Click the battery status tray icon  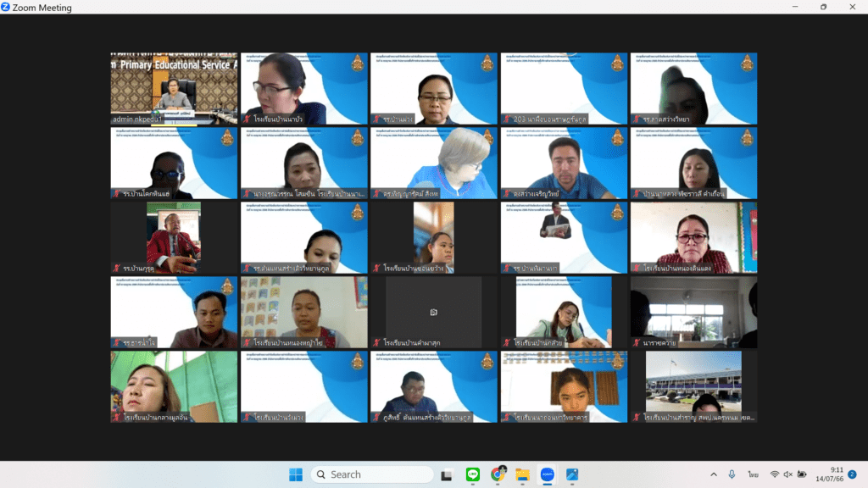(x=802, y=474)
